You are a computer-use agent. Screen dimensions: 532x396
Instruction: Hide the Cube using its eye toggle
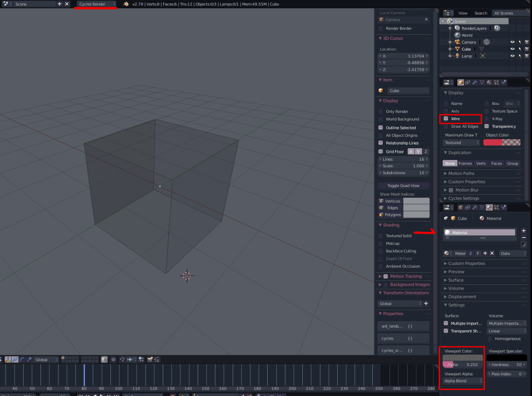click(x=512, y=49)
